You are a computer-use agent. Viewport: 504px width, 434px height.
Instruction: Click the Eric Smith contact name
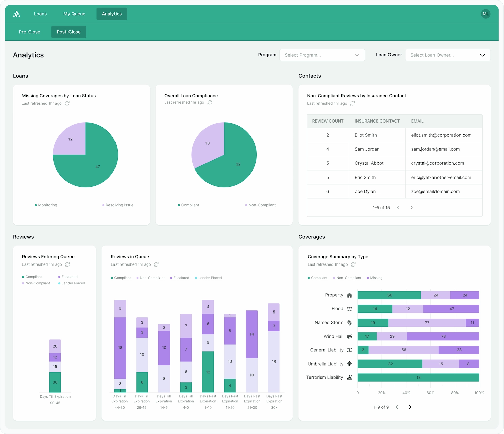(365, 177)
